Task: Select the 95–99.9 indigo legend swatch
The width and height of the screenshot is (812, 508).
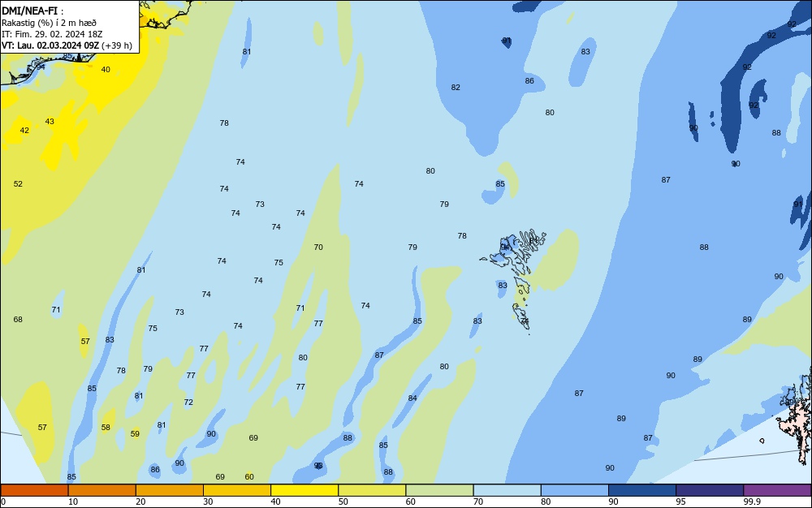Action: (x=710, y=490)
